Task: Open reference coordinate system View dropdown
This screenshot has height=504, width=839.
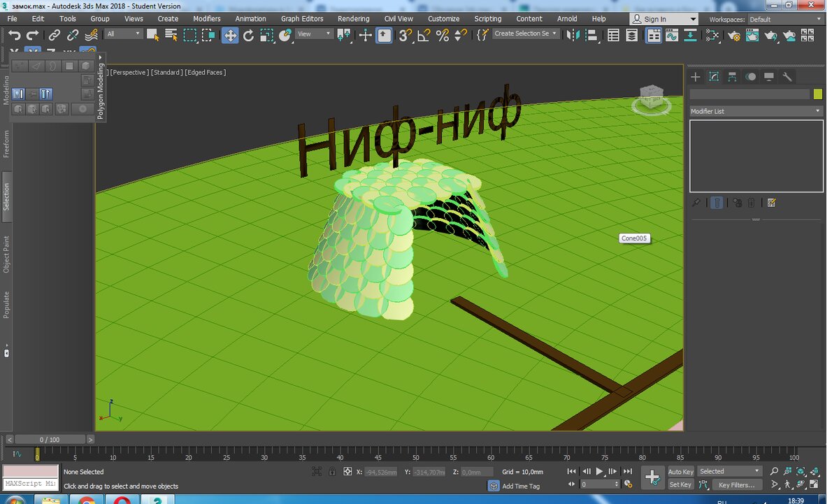Action: (x=314, y=34)
